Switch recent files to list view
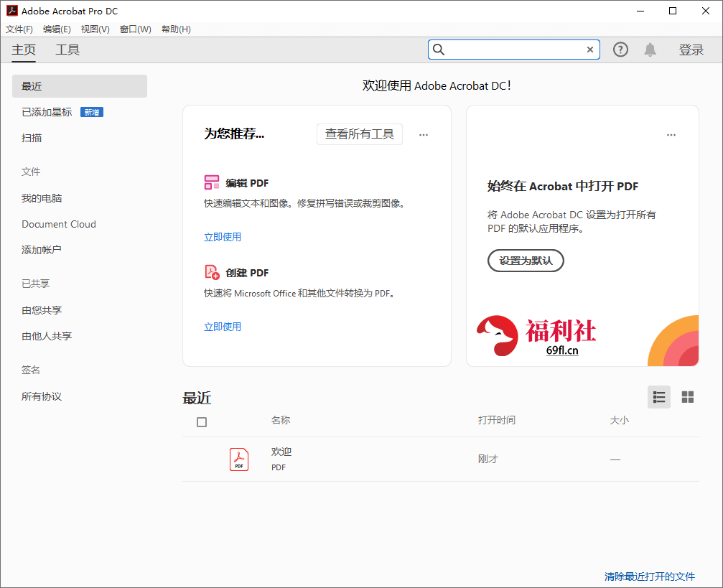 (659, 397)
